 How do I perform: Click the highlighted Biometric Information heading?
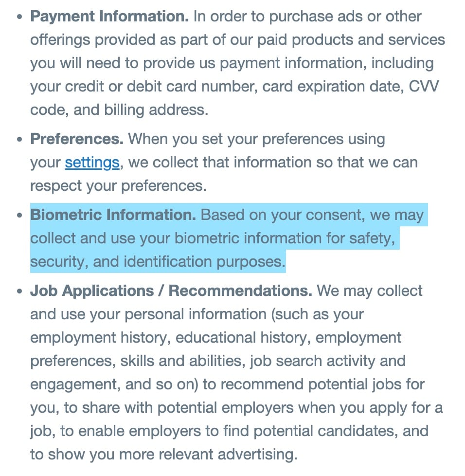click(x=113, y=215)
